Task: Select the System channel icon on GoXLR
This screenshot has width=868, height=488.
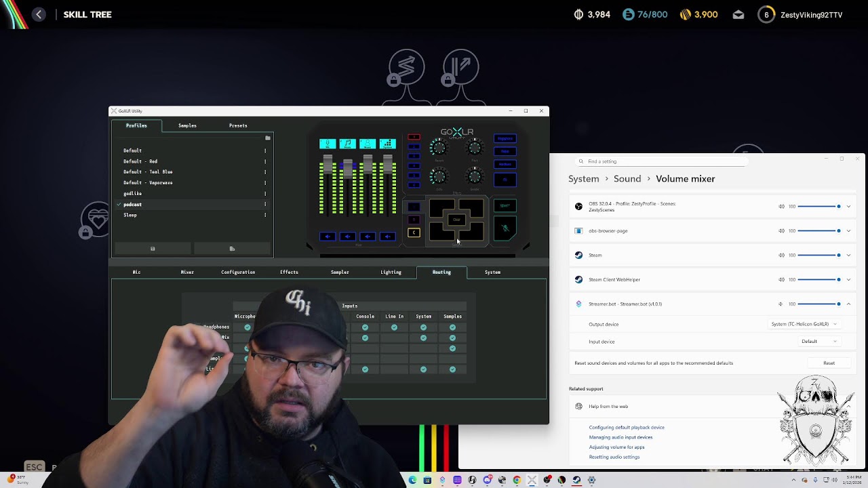Action: pyautogui.click(x=387, y=144)
